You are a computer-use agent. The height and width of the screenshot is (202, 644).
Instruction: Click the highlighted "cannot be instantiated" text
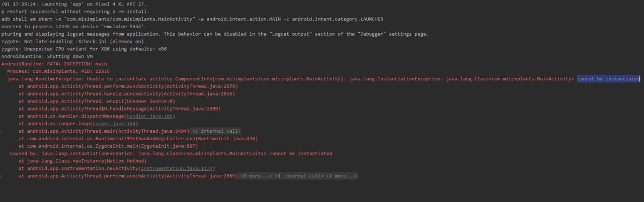pyautogui.click(x=608, y=79)
